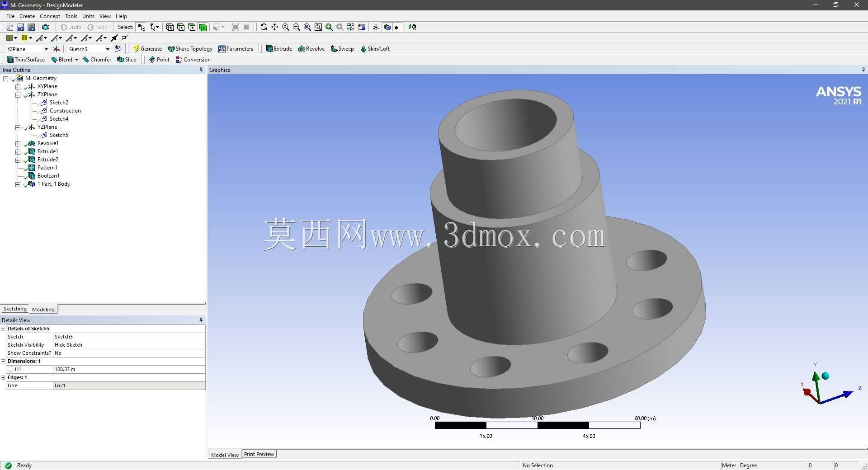Toggle the Show Constraints? value No
Viewport: 868px width, 470px height.
[x=129, y=353]
